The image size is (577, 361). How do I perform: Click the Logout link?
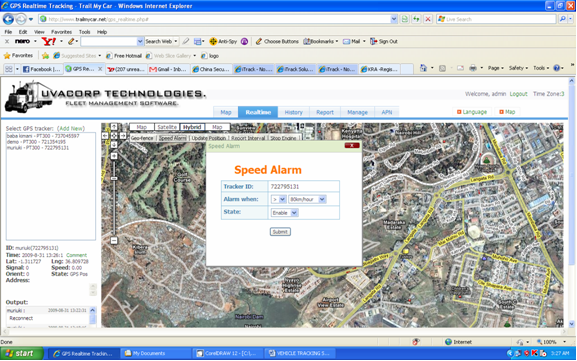tap(518, 94)
